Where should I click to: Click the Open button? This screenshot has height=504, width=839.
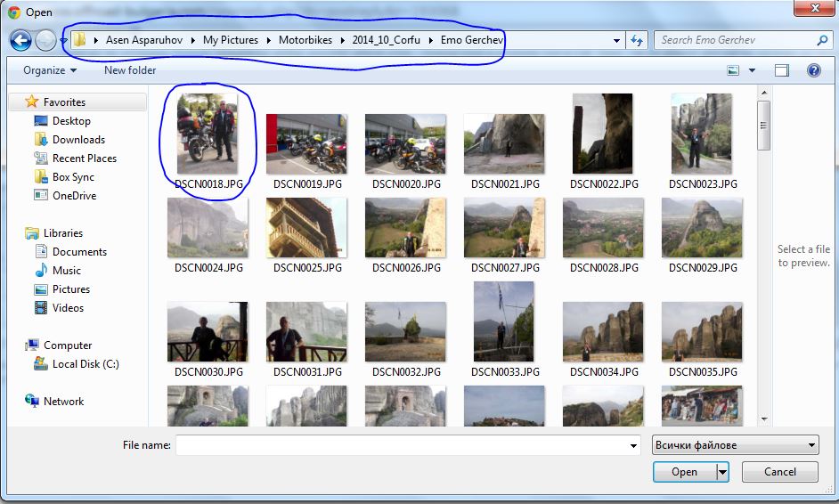684,472
